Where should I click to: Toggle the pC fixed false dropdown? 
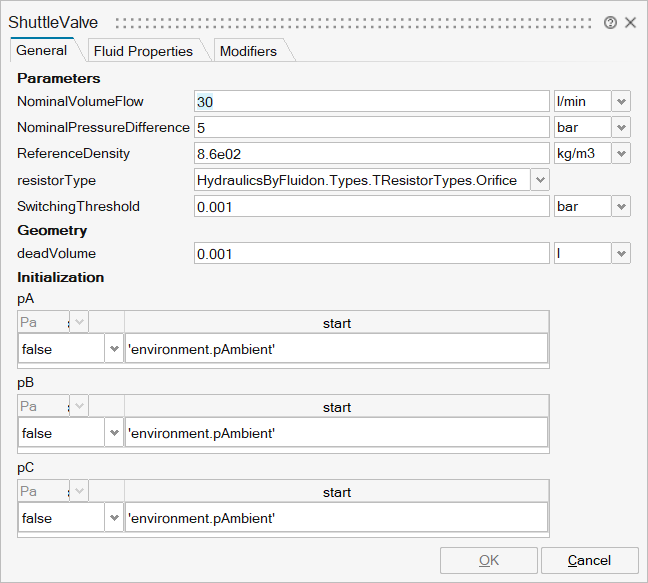[x=114, y=518]
